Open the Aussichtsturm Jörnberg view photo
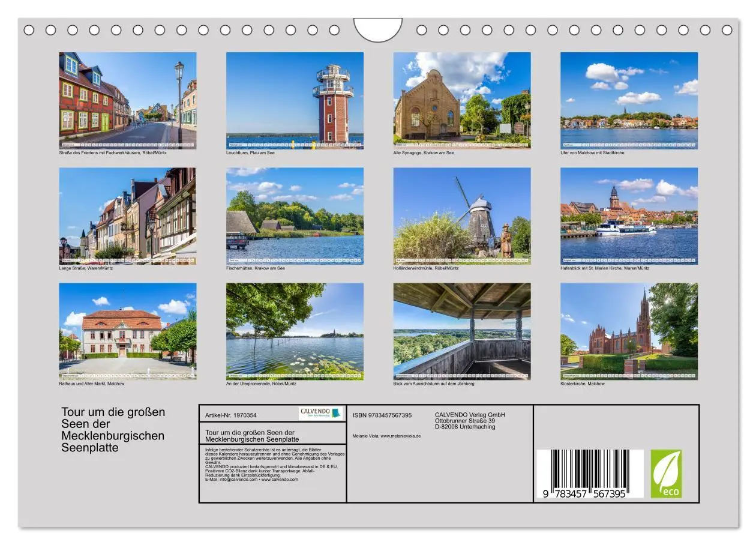This screenshot has height=545, width=756. 462,331
